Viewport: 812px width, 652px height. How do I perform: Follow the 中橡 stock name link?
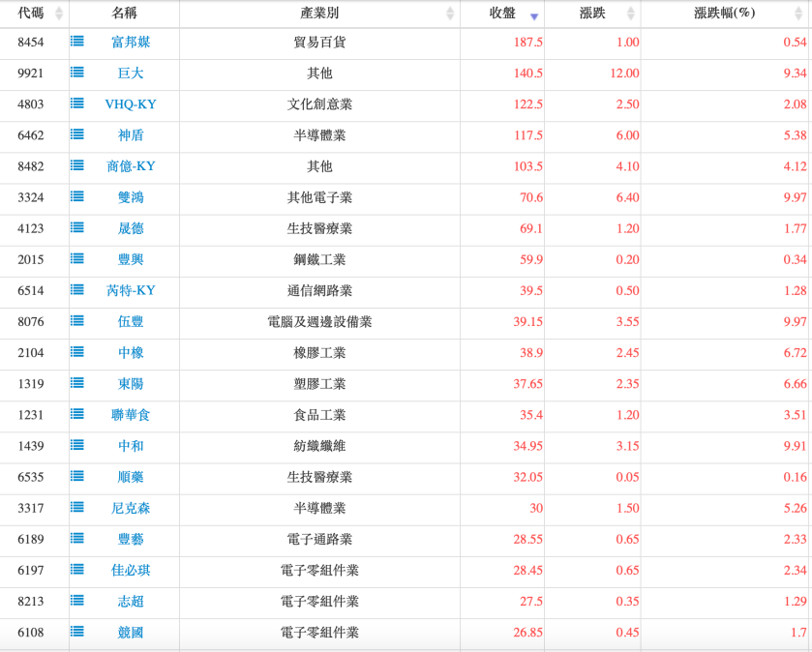pyautogui.click(x=131, y=353)
